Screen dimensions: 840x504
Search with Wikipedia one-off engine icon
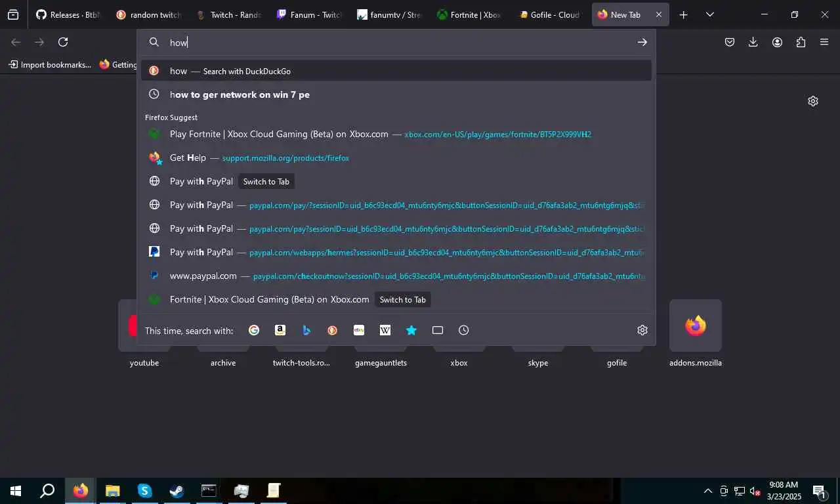[385, 330]
